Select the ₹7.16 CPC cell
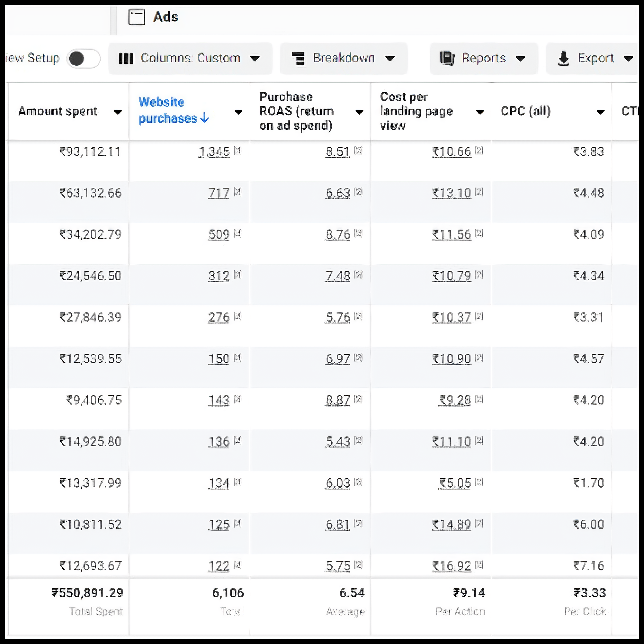Viewport: 644px width, 644px height. click(589, 566)
